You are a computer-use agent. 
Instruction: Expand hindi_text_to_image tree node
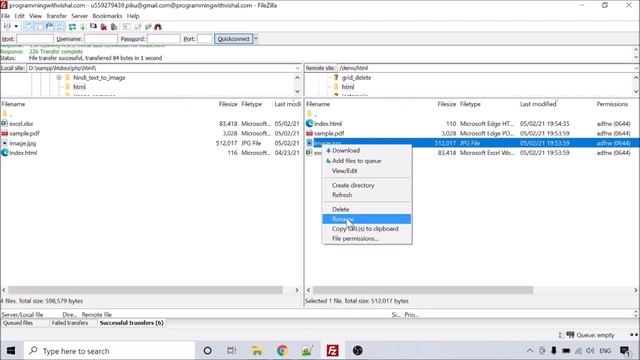click(59, 78)
